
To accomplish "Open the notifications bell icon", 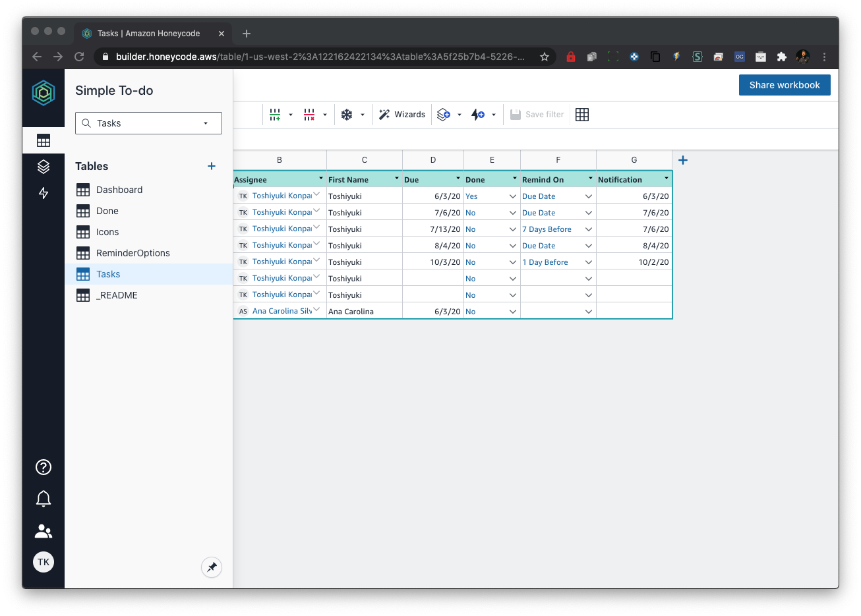I will point(44,499).
